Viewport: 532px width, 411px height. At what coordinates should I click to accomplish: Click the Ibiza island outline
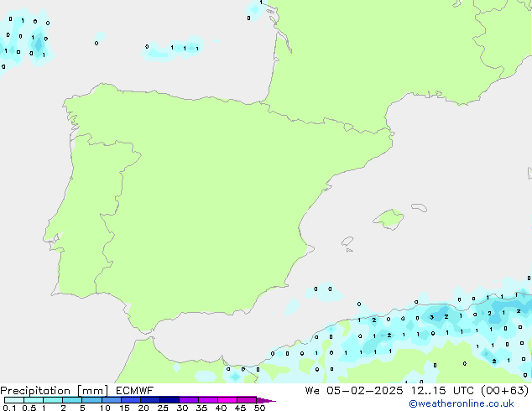347,242
